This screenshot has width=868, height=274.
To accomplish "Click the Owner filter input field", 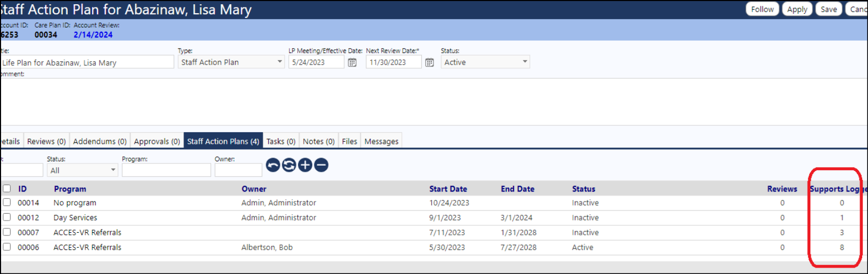I will tap(238, 170).
